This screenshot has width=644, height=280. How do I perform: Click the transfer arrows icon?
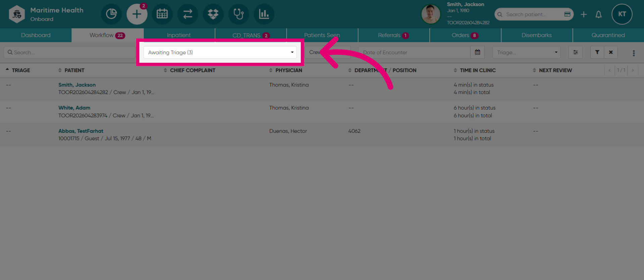(188, 14)
